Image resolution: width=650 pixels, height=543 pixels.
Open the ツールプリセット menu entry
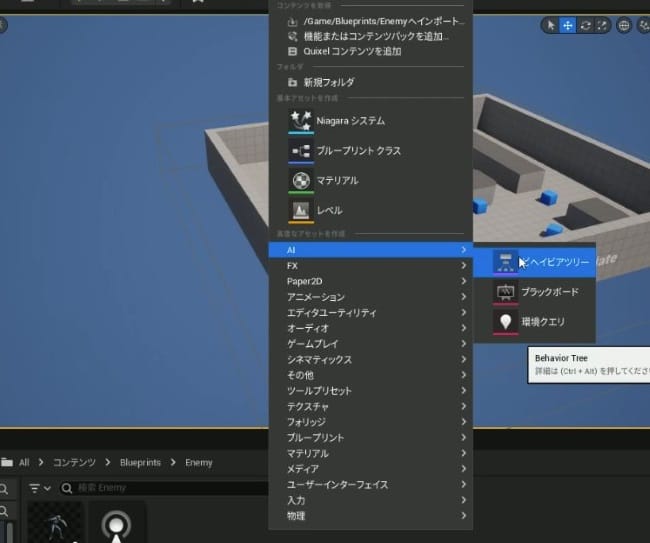[x=371, y=391]
